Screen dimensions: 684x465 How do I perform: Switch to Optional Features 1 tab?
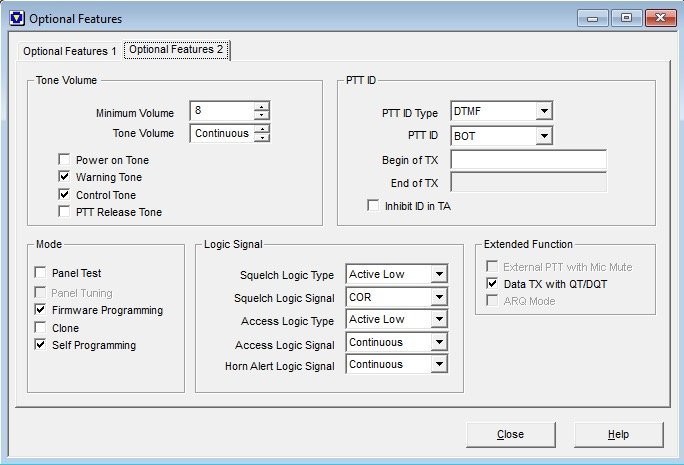pyautogui.click(x=70, y=51)
